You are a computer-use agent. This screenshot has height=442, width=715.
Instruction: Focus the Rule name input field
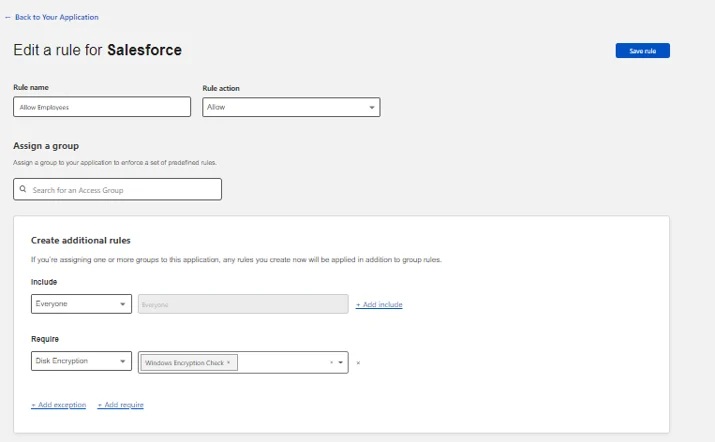point(102,107)
